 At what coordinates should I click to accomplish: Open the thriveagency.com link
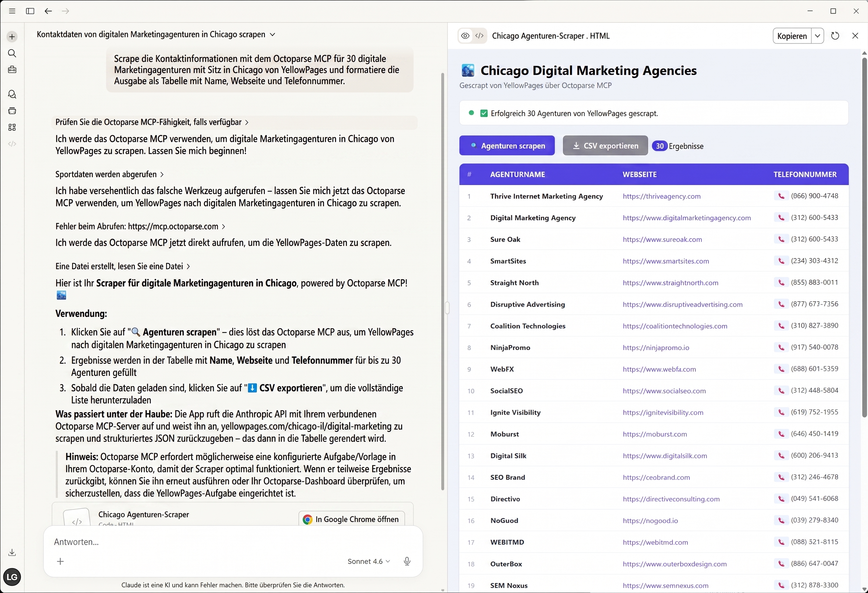[661, 196]
